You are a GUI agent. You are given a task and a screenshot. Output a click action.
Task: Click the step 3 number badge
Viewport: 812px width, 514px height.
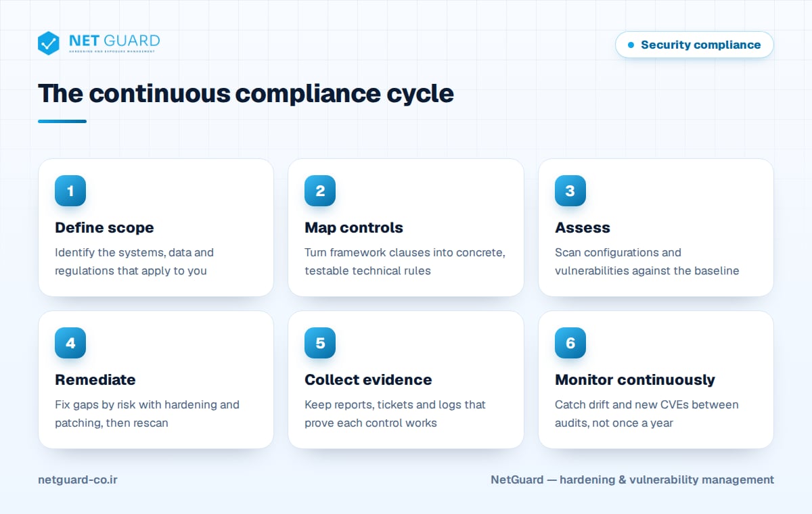coord(570,191)
